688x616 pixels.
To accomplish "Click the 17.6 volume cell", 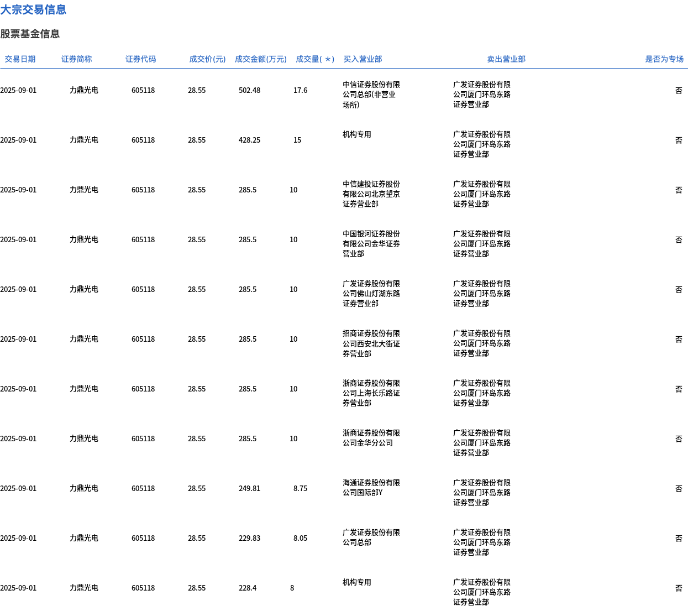I will coord(301,90).
